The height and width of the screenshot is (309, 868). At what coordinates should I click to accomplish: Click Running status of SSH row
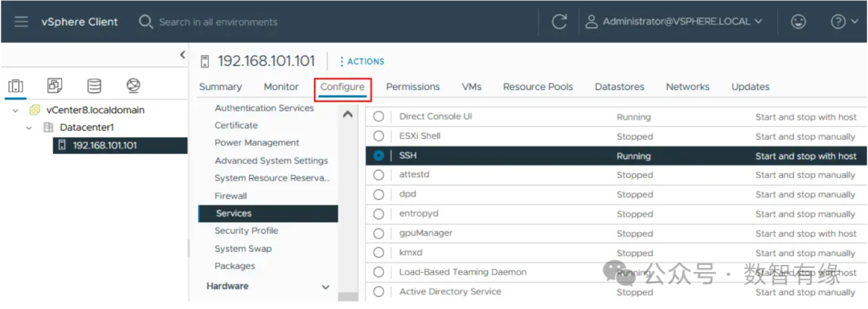(x=633, y=156)
